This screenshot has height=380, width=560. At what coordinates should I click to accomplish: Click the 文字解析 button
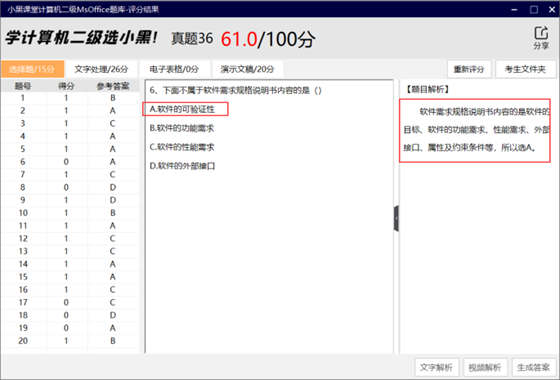pyautogui.click(x=436, y=367)
